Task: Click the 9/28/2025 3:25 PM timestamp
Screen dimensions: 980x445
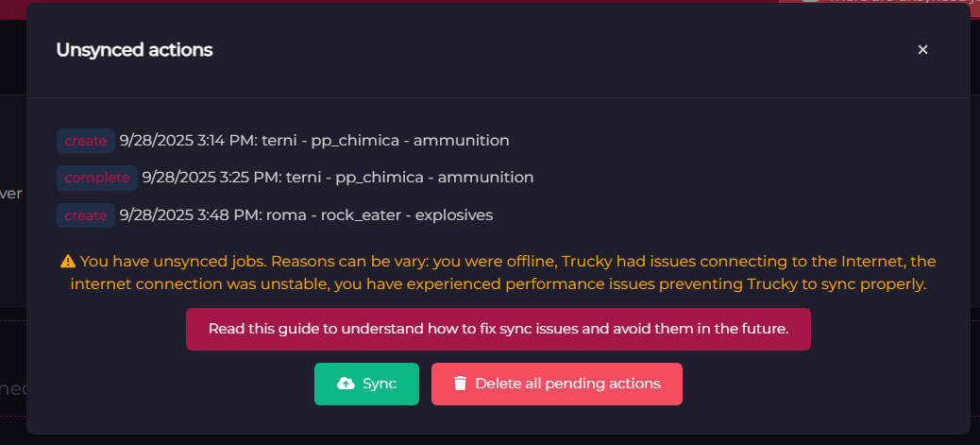Action: (x=209, y=178)
